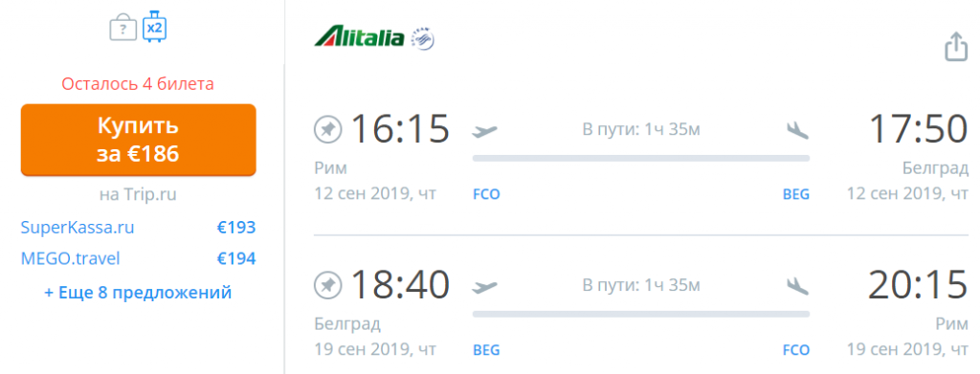Click the SkyTeam alliance emblem
Image resolution: width=980 pixels, height=374 pixels.
click(x=423, y=38)
